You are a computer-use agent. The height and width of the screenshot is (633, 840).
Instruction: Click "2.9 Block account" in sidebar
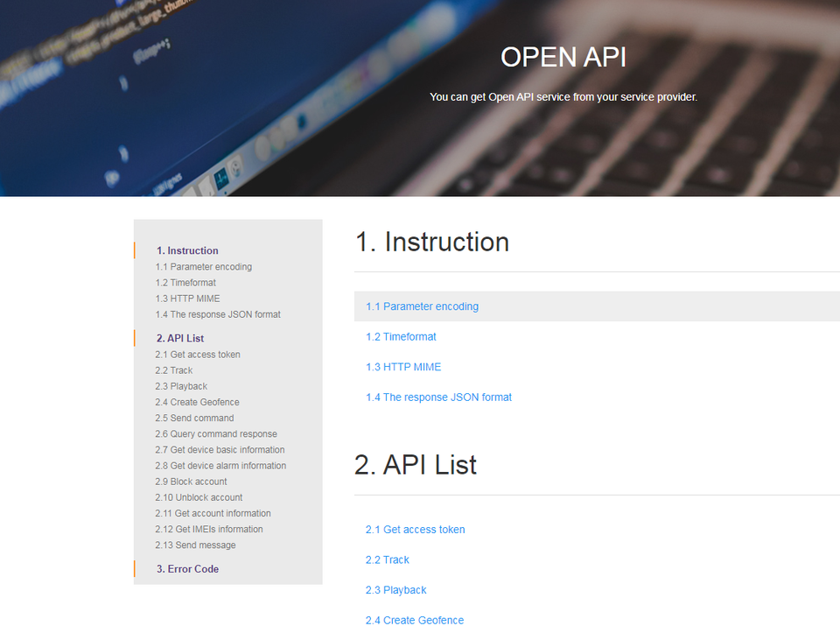coord(191,482)
